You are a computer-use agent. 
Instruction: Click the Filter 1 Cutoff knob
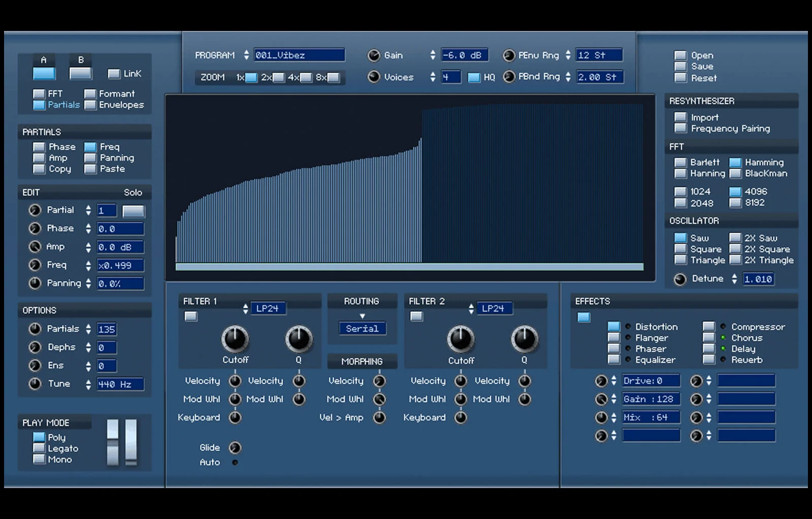click(235, 339)
